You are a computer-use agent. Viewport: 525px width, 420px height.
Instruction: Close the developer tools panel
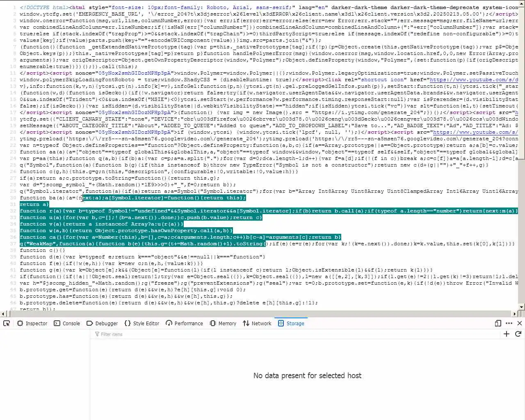pos(520,323)
